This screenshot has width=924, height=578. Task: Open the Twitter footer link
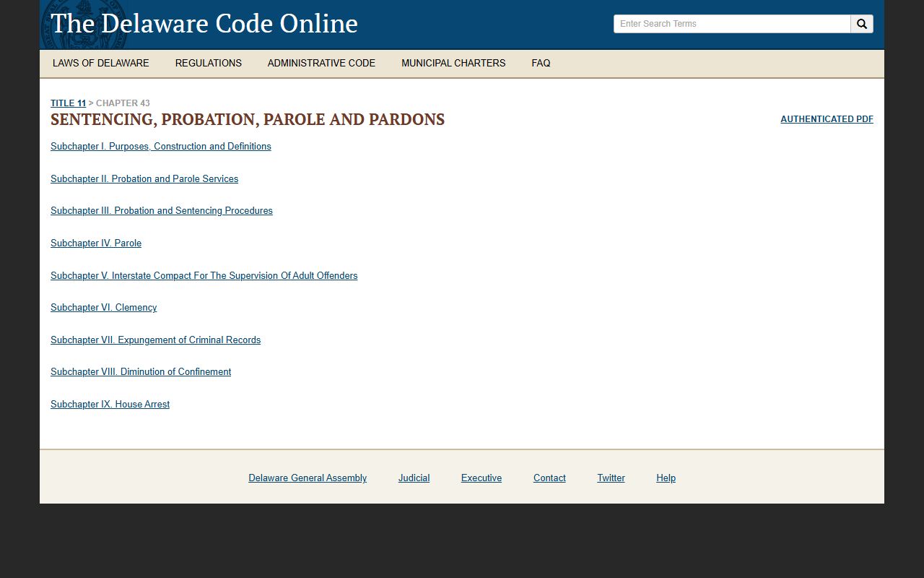pyautogui.click(x=611, y=478)
